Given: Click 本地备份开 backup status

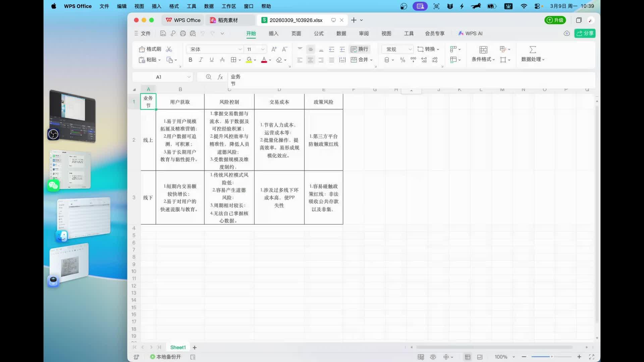Looking at the screenshot, I should pos(166,357).
